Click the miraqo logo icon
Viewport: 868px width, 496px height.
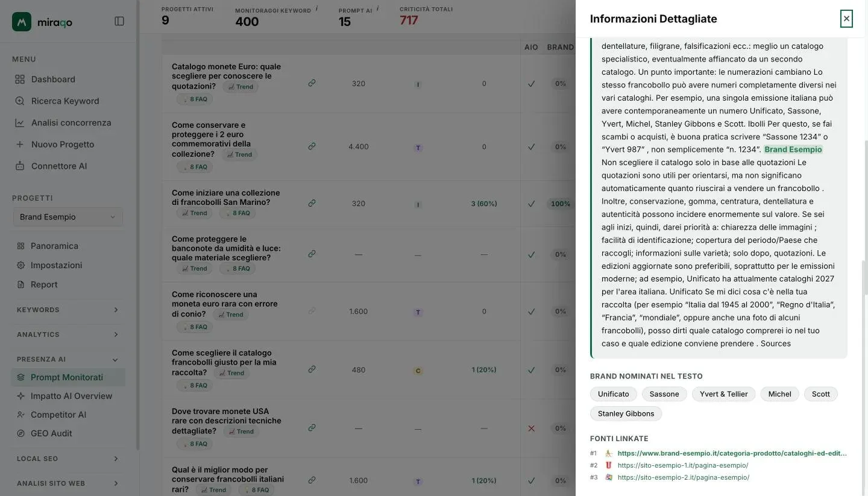coord(22,22)
